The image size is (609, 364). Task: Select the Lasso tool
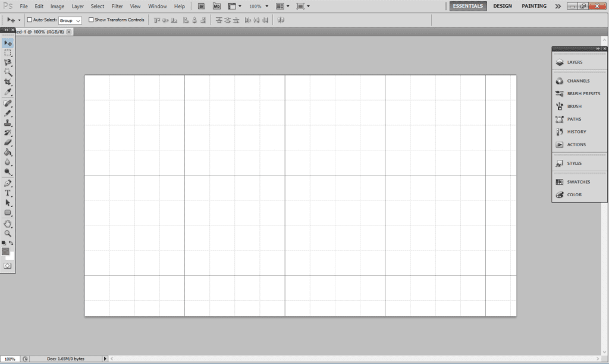coord(8,62)
